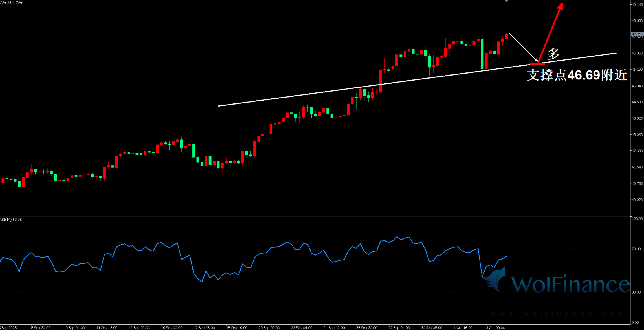The width and height of the screenshot is (644, 330).
Task: Select the 17 Sep 08:00 time axis label
Action: (204, 327)
